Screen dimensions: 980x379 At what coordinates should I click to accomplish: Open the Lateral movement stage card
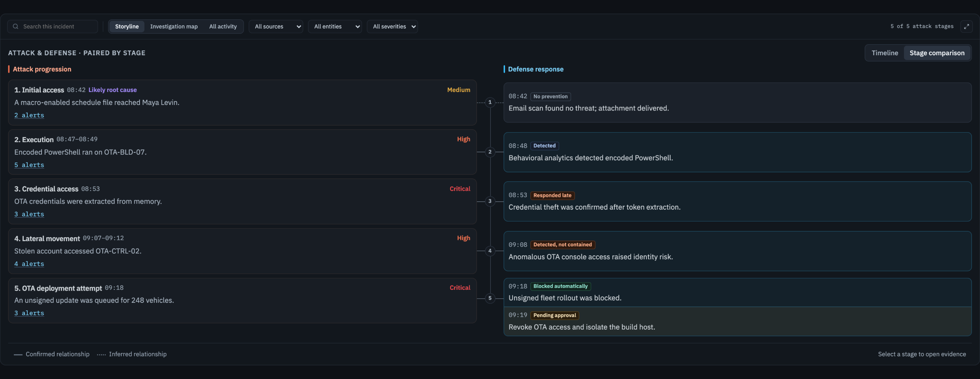(x=242, y=251)
